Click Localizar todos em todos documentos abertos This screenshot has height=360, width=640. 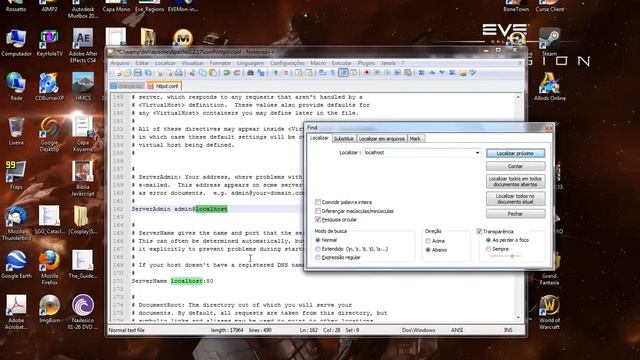pos(515,182)
